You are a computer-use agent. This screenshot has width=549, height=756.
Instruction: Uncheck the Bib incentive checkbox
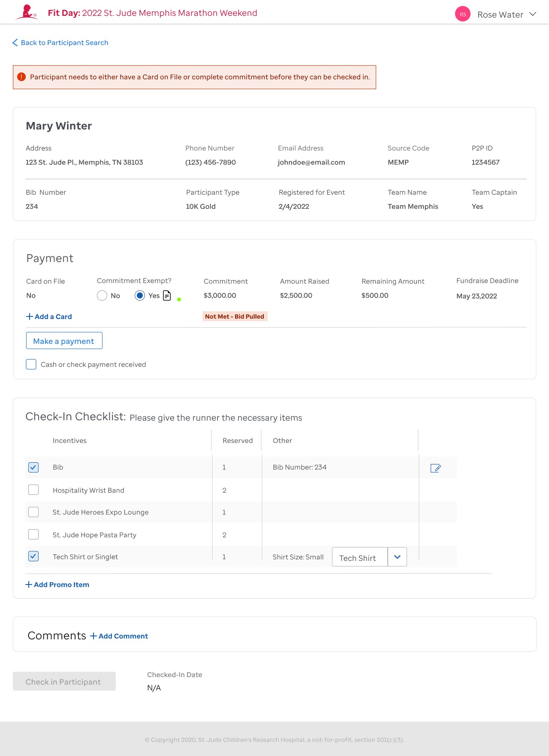coord(33,467)
